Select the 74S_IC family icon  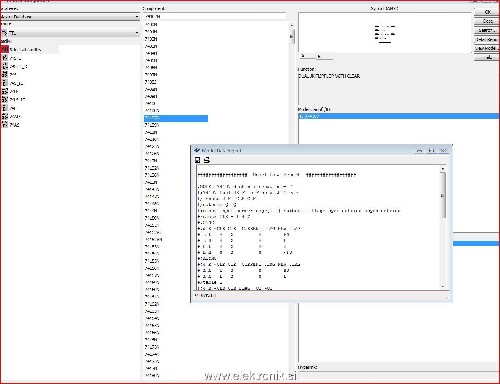(5, 83)
